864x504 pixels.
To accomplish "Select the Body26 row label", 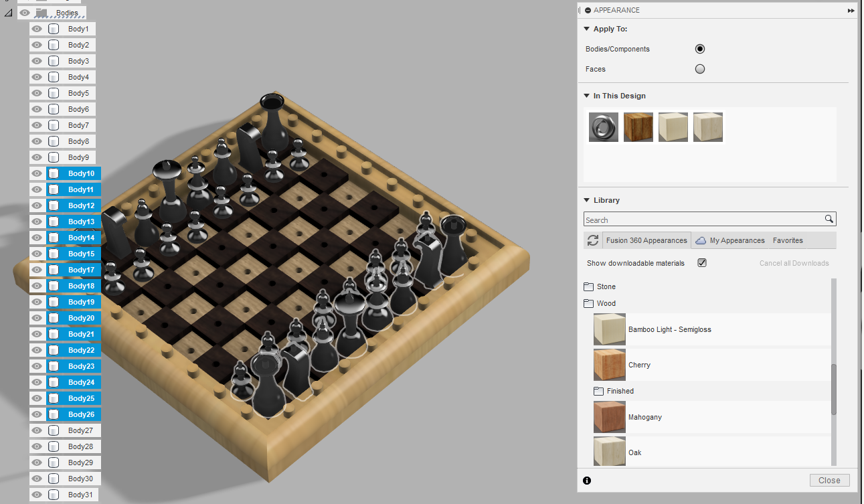I will (81, 414).
